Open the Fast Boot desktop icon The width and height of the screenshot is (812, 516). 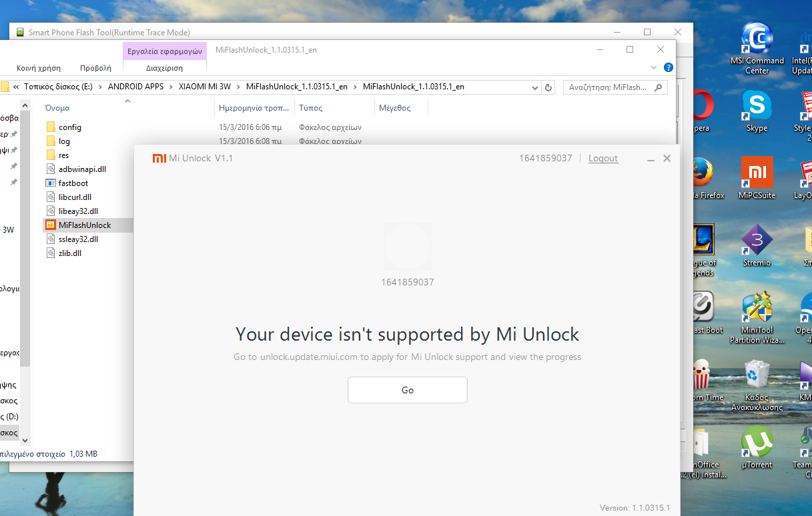[708, 313]
